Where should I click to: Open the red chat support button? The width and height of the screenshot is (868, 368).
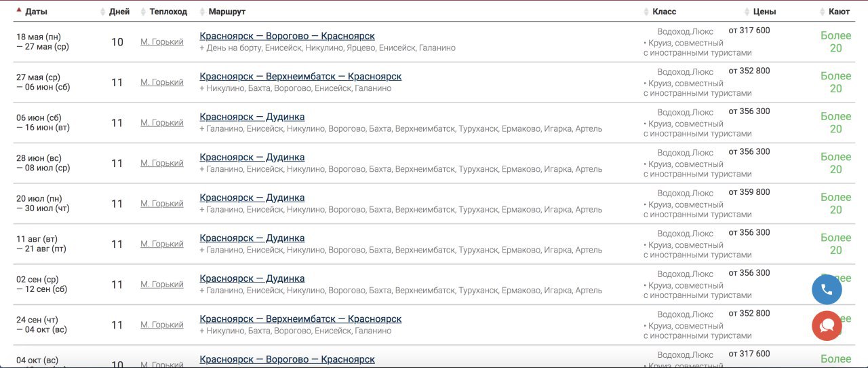827,326
